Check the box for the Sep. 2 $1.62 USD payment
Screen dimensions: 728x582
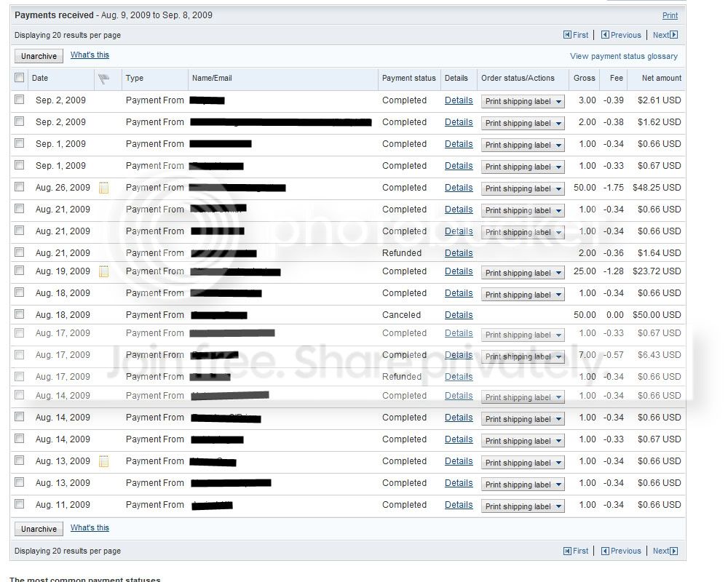coord(19,121)
